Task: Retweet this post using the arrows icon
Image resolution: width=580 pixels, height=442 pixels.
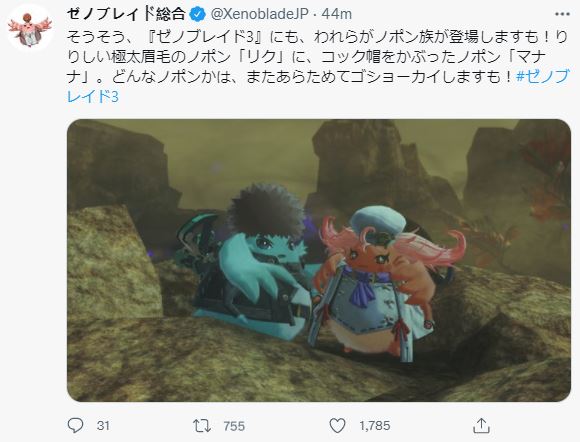Action: (x=202, y=426)
